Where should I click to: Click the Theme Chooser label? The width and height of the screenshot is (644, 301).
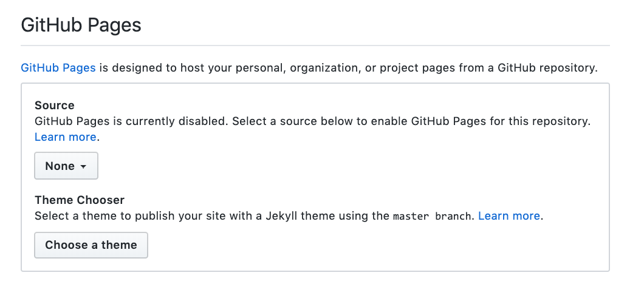tap(79, 200)
